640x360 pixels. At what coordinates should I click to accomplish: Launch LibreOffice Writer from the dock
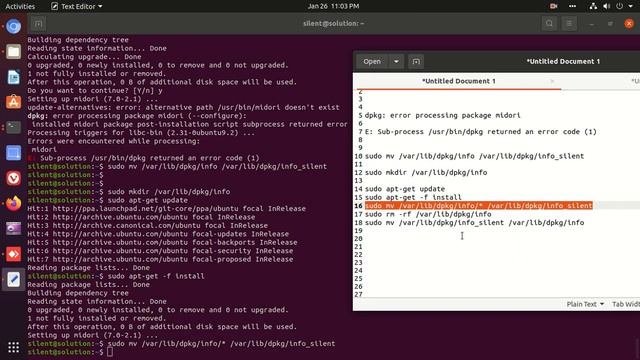click(x=13, y=77)
